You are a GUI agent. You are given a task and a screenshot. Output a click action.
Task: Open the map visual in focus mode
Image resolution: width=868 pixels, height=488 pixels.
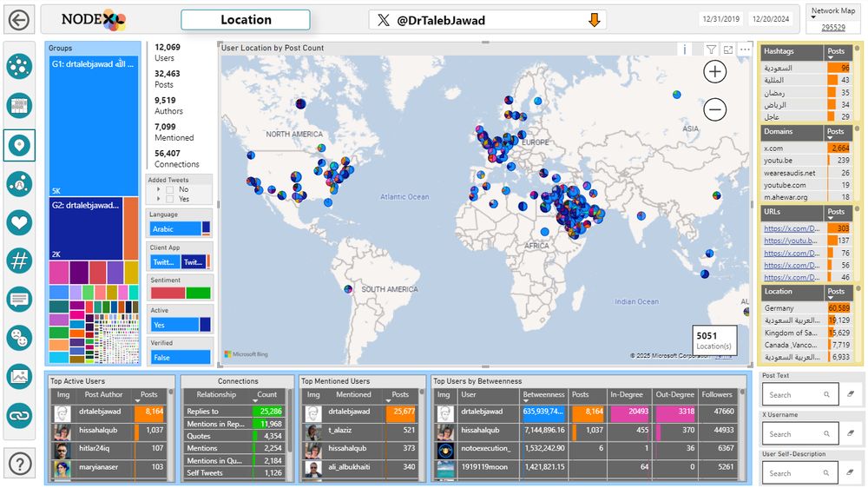click(x=728, y=49)
